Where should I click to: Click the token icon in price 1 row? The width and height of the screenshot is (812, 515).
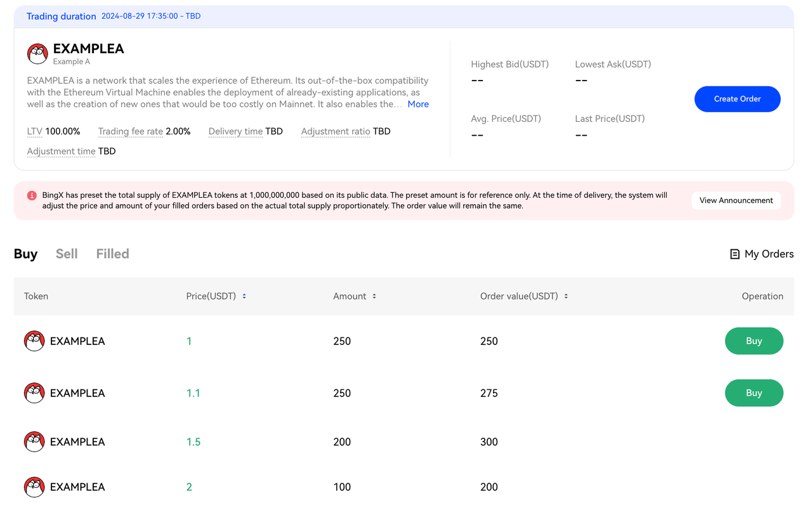34,341
